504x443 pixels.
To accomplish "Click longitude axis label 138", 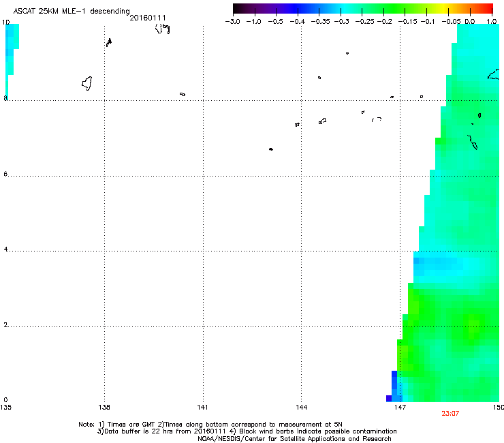I will tap(104, 408).
